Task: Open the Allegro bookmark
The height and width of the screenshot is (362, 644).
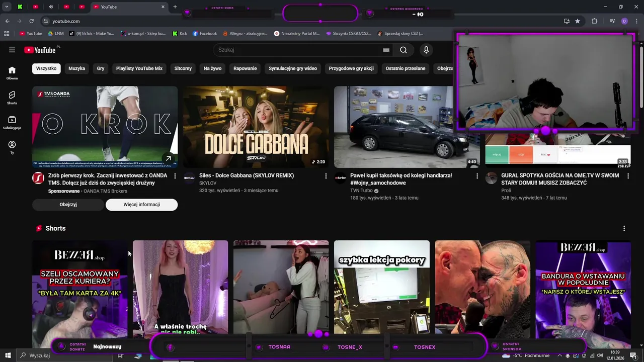Action: point(245,34)
